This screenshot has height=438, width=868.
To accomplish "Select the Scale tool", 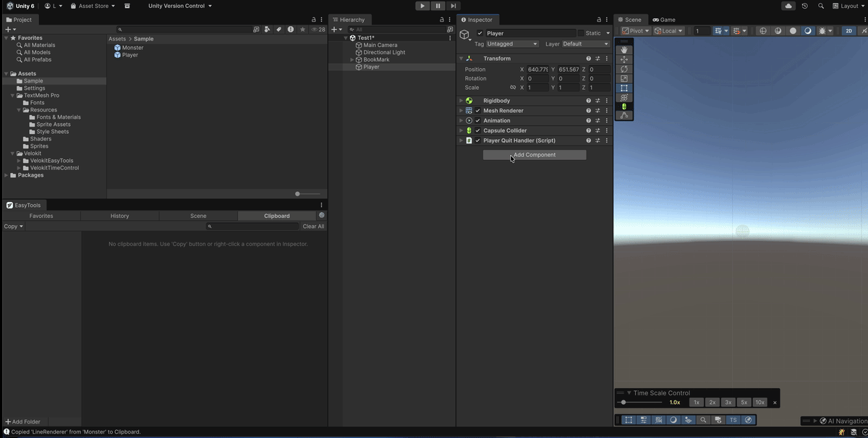I will coord(624,78).
